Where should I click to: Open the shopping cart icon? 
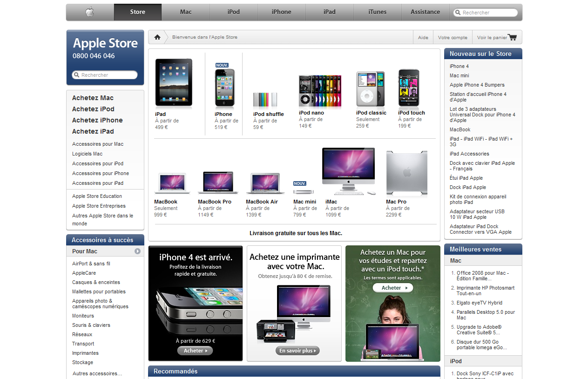coord(513,37)
